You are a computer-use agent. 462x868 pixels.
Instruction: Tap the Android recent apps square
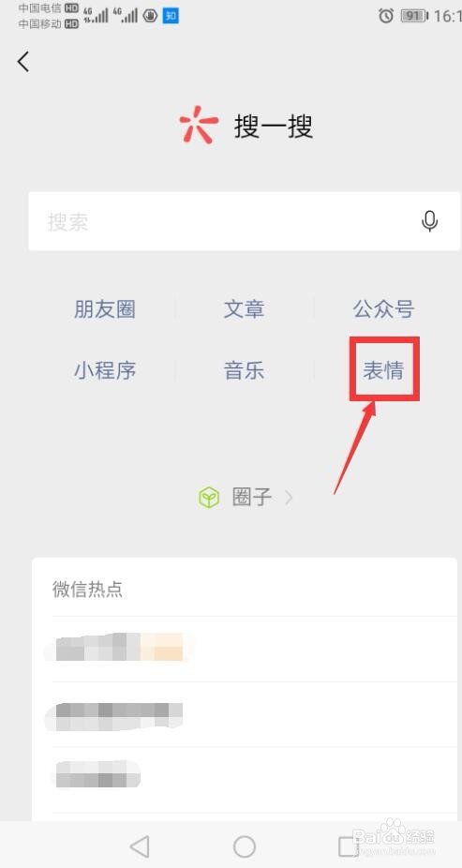pos(349,846)
